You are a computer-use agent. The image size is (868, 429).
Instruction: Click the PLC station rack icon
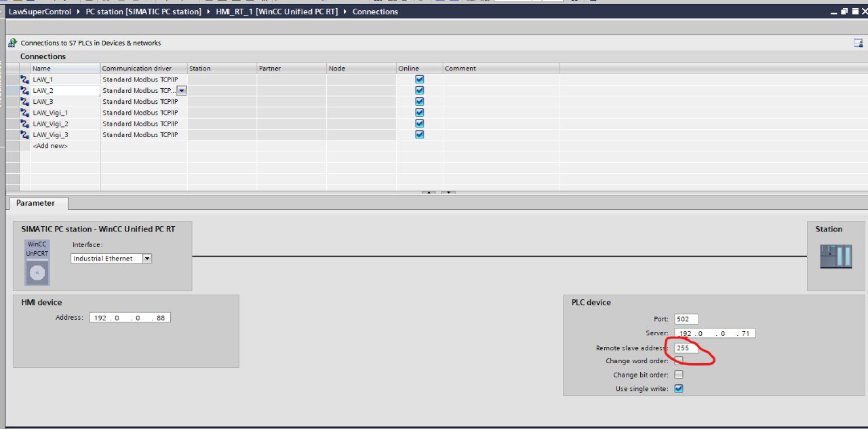(x=835, y=257)
